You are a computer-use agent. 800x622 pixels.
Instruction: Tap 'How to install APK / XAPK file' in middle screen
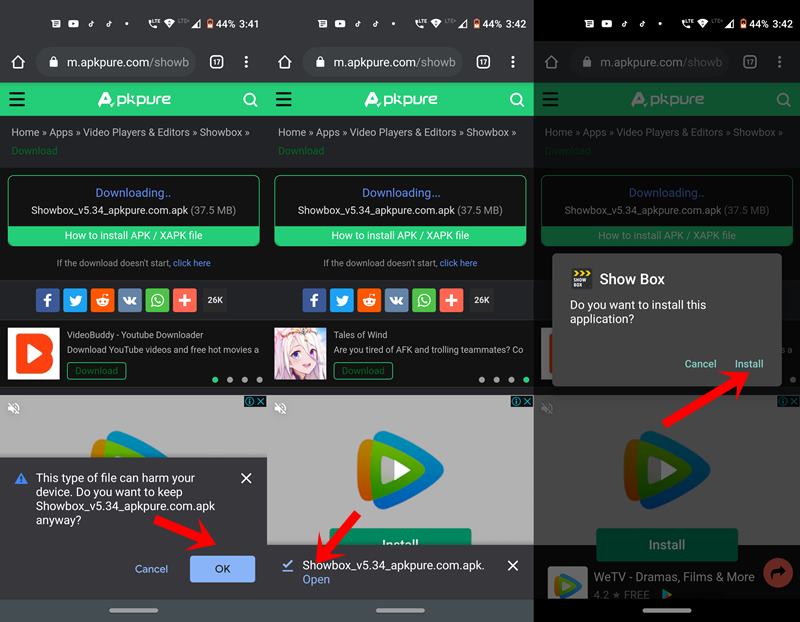pos(401,236)
